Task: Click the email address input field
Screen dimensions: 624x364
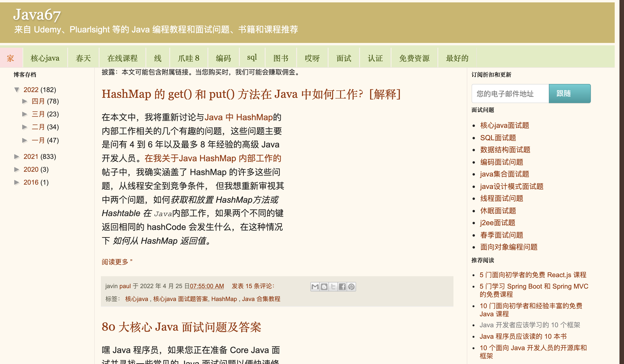Action: click(510, 94)
